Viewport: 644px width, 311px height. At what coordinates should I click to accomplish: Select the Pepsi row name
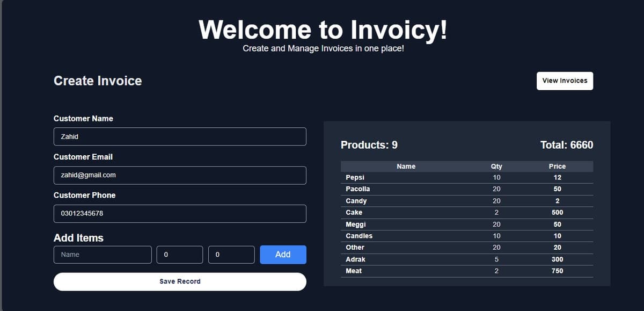355,178
